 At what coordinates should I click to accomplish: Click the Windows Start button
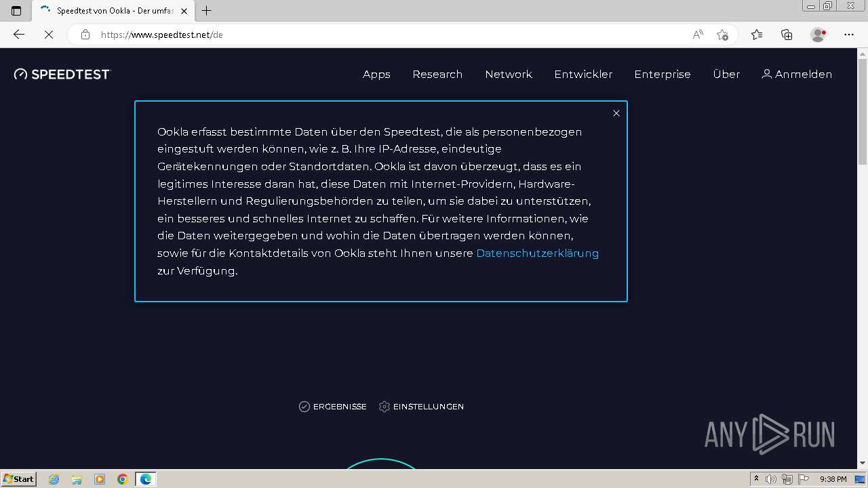[18, 479]
